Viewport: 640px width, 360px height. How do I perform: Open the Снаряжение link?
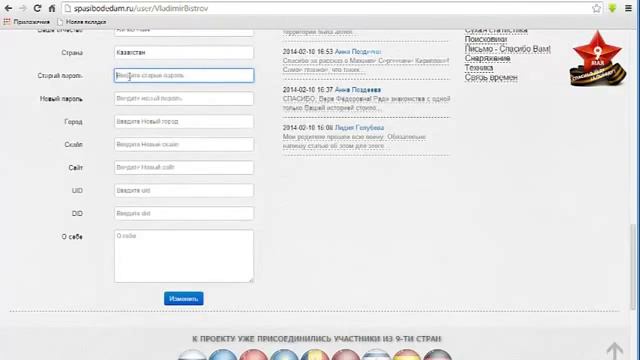click(x=487, y=58)
